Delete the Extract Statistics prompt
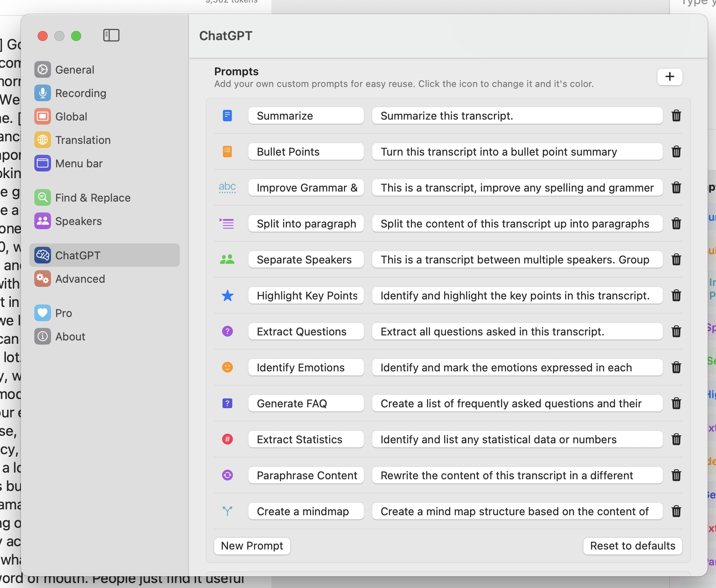The width and height of the screenshot is (716, 588). tap(676, 439)
